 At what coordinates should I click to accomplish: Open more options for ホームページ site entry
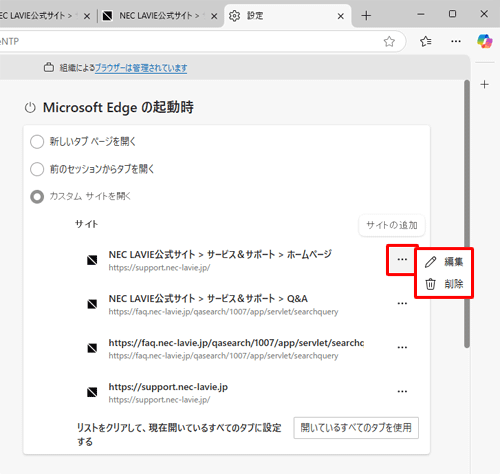402,259
